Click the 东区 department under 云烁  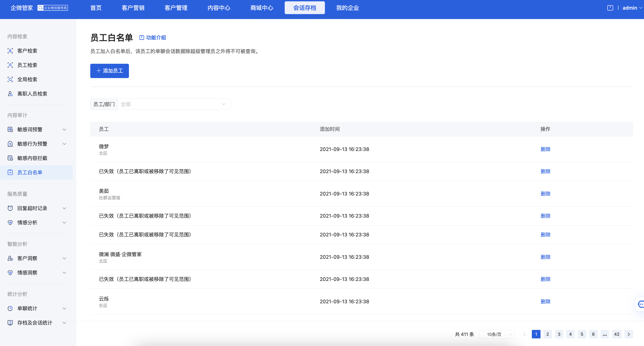[x=103, y=306]
